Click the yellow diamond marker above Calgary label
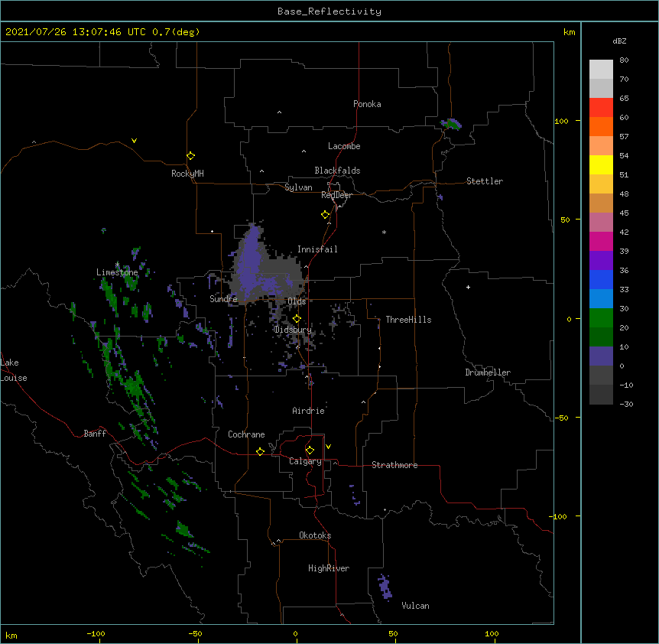Image resolution: width=659 pixels, height=644 pixels. 310,450
